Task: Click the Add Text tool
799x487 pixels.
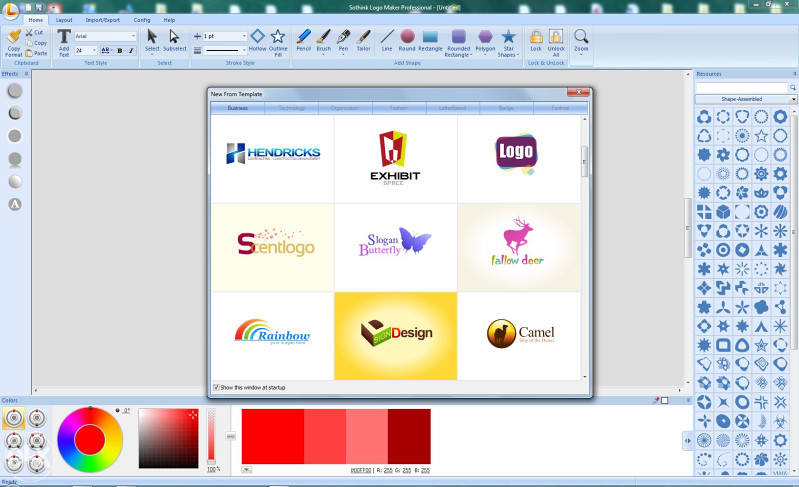Action: [64, 42]
